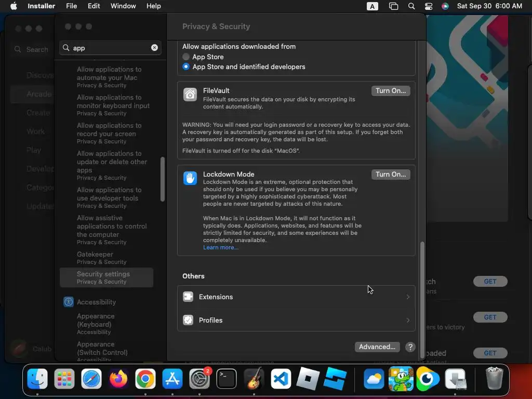Open the green frog game in dock
This screenshot has height=399, width=532.
[x=401, y=379]
